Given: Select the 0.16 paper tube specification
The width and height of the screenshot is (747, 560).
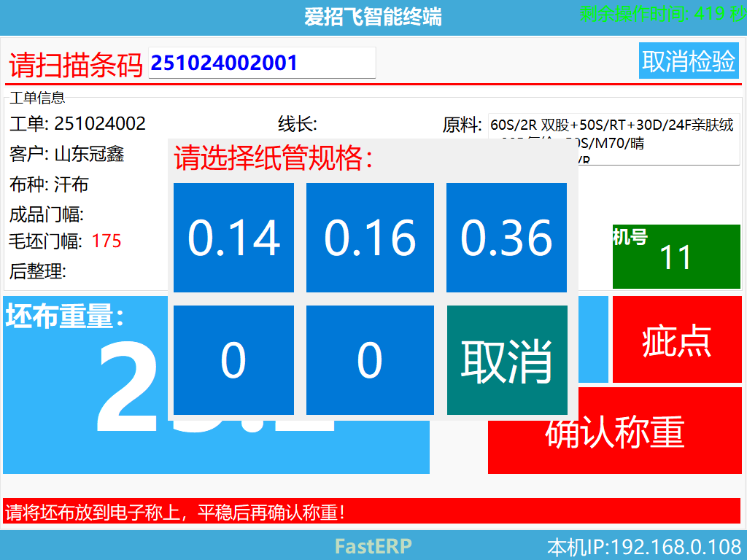Looking at the screenshot, I should point(369,237).
